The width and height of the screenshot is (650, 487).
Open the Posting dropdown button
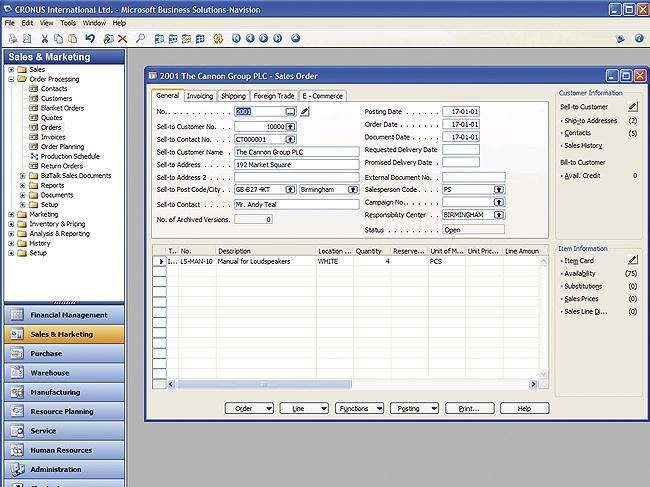point(414,408)
